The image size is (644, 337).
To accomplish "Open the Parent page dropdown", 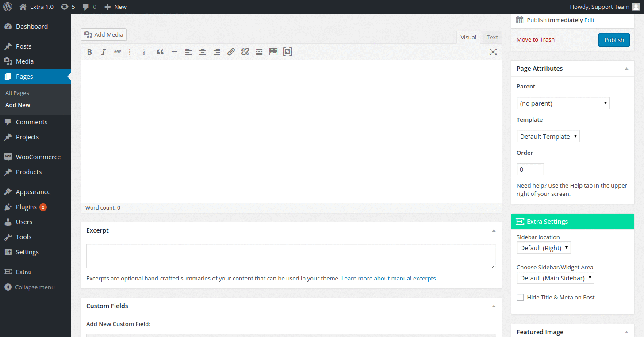I will point(563,103).
